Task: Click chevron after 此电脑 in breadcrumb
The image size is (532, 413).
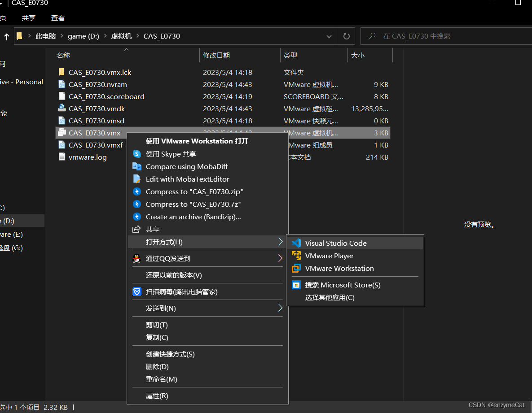Action: (62, 36)
